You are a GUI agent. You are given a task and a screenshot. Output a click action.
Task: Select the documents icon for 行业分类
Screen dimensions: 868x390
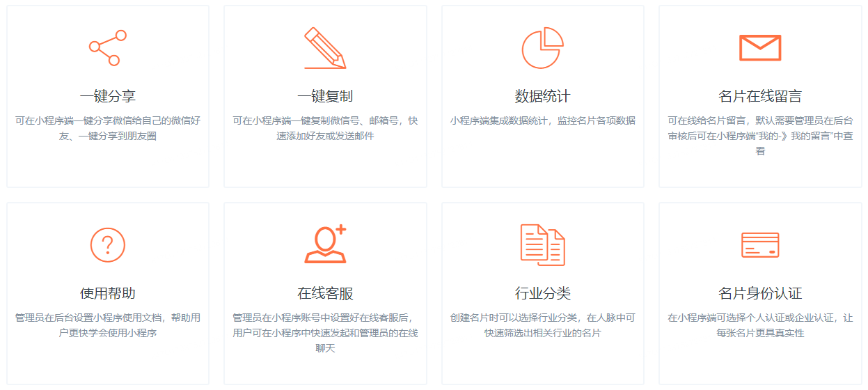click(542, 245)
